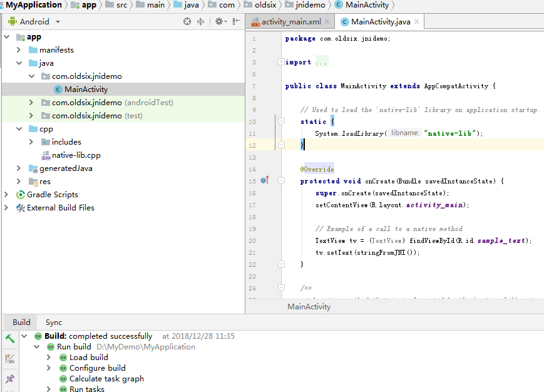Image resolution: width=544 pixels, height=392 pixels.
Task: Collapse the java folder
Action: tap(19, 63)
